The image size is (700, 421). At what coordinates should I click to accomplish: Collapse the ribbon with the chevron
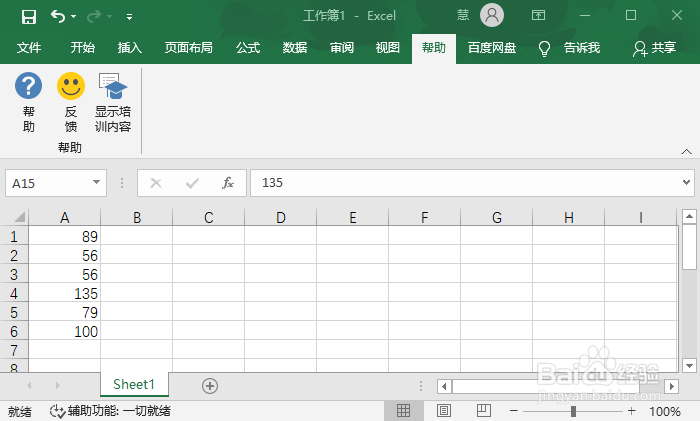coord(687,152)
